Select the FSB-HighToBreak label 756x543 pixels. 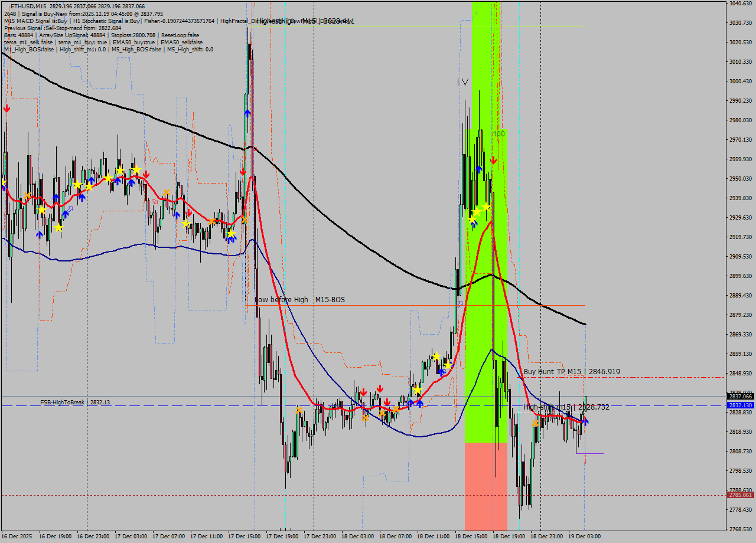[x=62, y=403]
